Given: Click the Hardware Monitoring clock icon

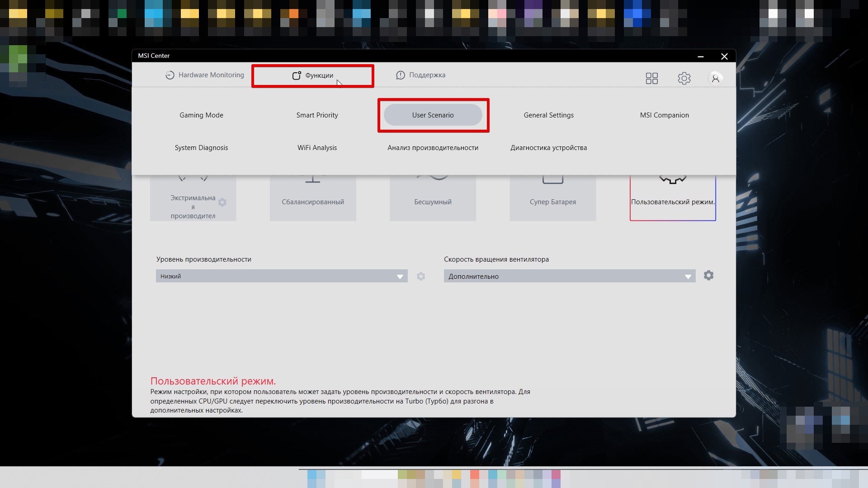Looking at the screenshot, I should tap(170, 75).
